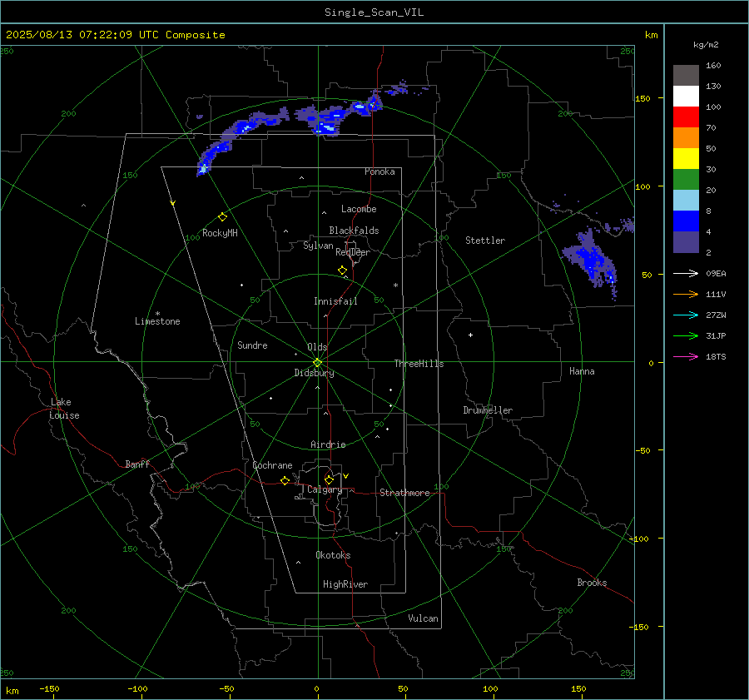This screenshot has width=749, height=700.
Task: Click the white 09EA arrow in legend
Action: point(686,273)
